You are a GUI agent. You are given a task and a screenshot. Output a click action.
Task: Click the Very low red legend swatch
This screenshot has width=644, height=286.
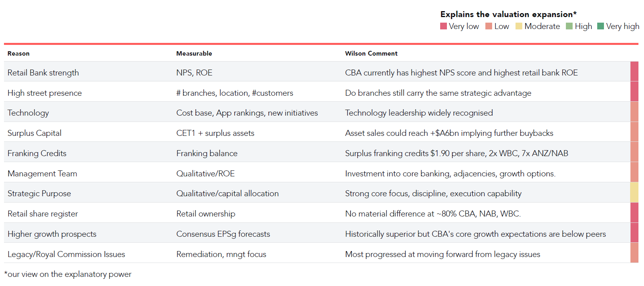tap(443, 26)
